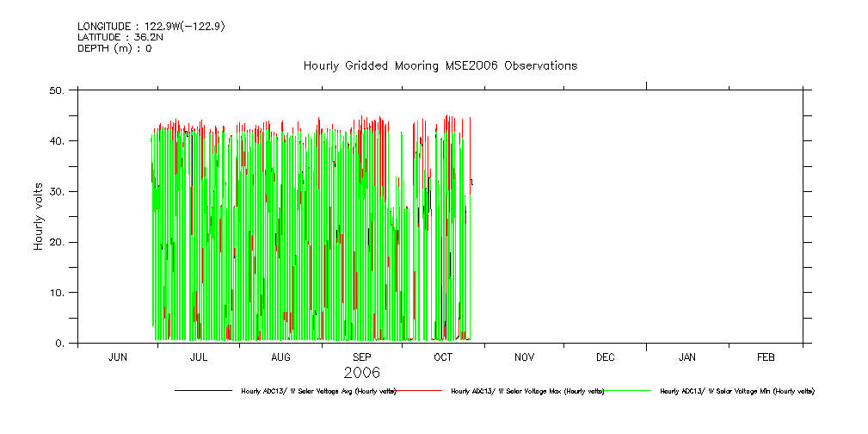Click the FEB month label
This screenshot has width=868, height=434.
[765, 356]
